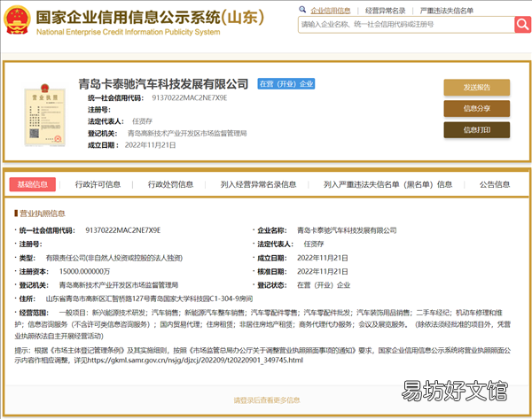Click the 核准日期 value 2022年11月21日
Viewport: 532px width, 419px height.
pyautogui.click(x=323, y=272)
